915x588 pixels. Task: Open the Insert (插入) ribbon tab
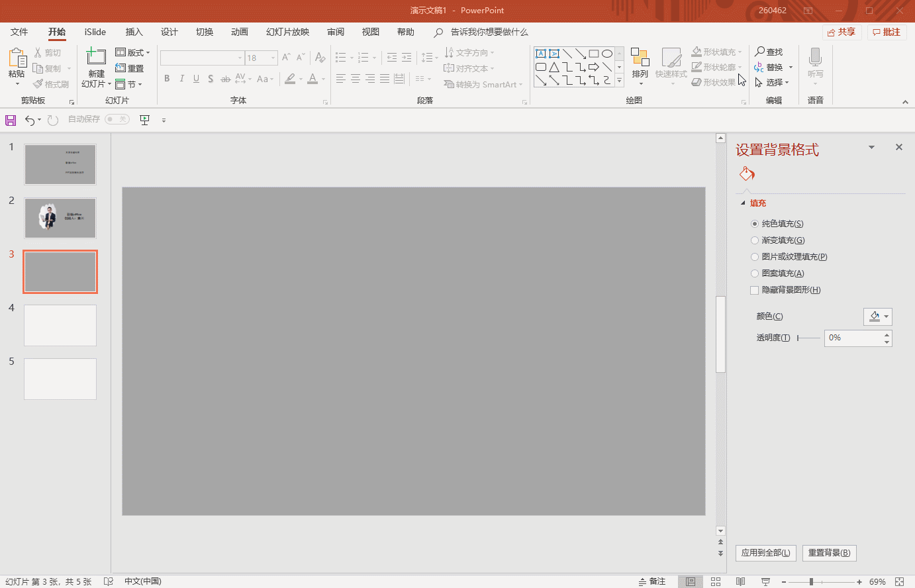tap(134, 32)
